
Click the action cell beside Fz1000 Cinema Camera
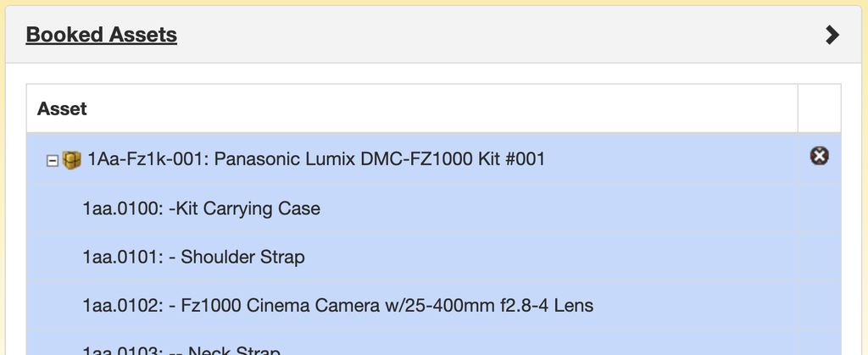pos(820,305)
